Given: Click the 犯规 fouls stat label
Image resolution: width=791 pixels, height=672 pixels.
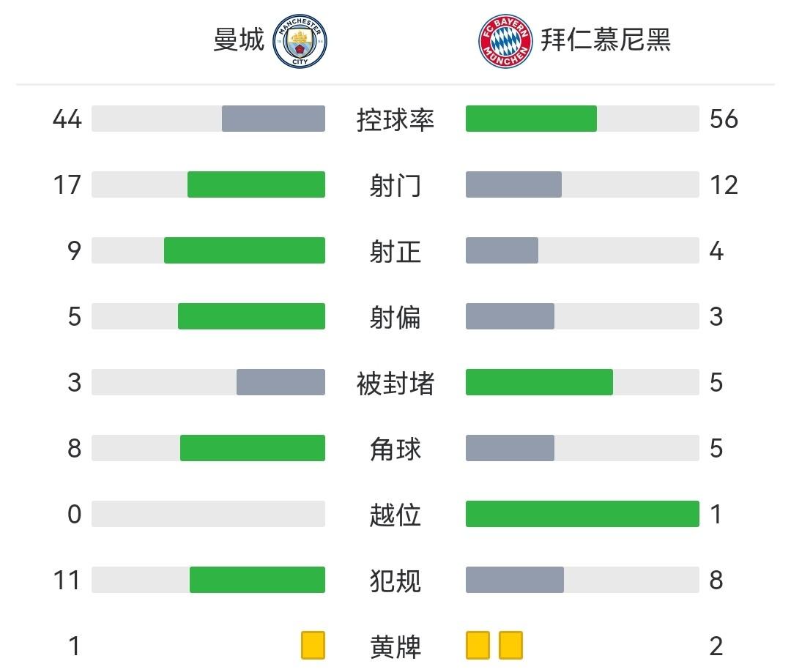Looking at the screenshot, I should pos(395,580).
